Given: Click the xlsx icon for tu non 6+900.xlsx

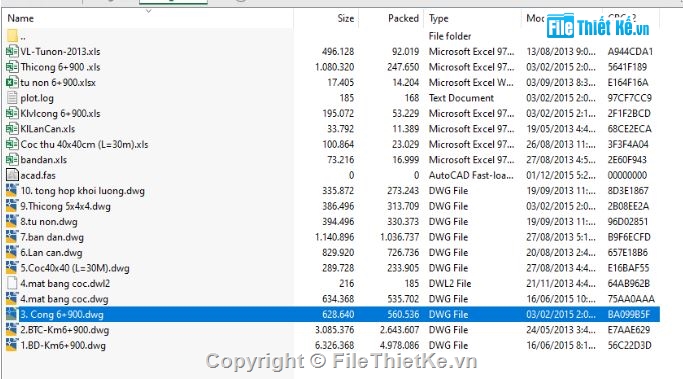Looking at the screenshot, I should [12, 82].
